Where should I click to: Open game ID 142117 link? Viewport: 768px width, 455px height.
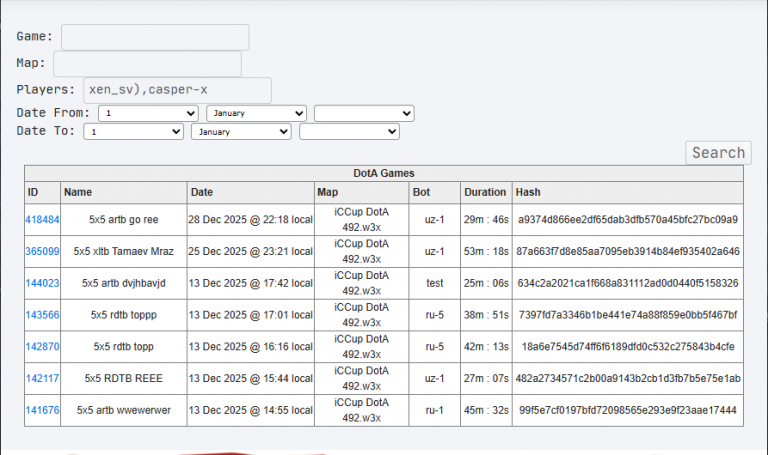pos(42,379)
